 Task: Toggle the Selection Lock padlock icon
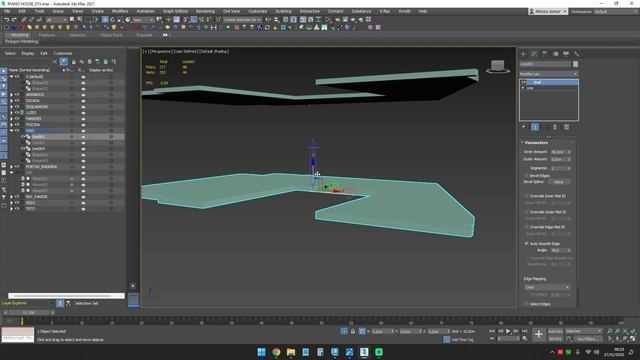(353, 331)
